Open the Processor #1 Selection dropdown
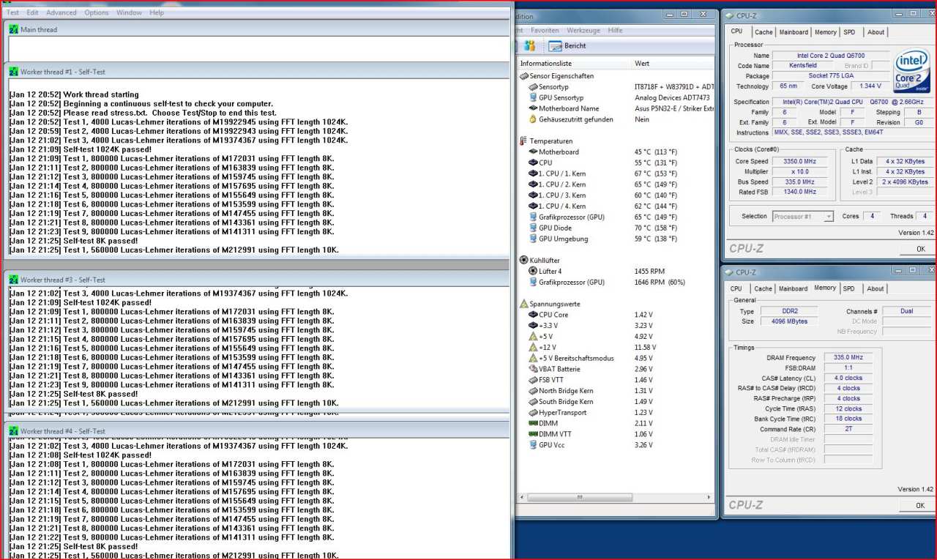The width and height of the screenshot is (937, 560). pyautogui.click(x=803, y=217)
